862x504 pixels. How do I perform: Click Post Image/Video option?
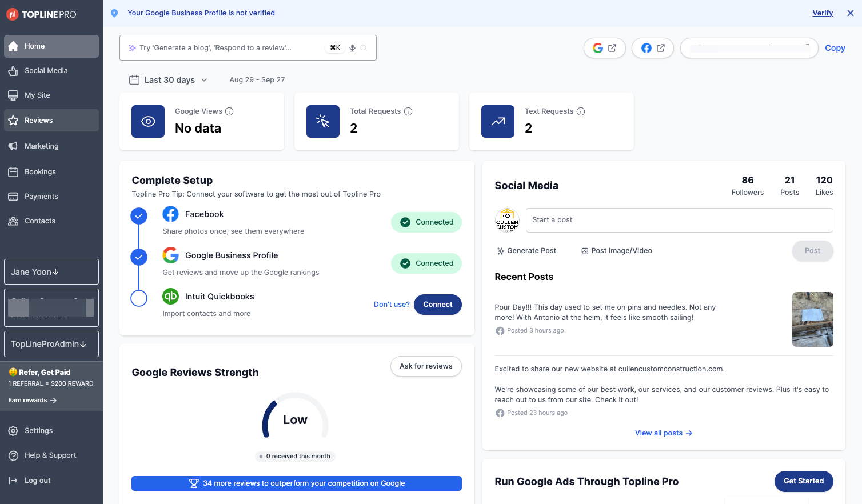[617, 251]
